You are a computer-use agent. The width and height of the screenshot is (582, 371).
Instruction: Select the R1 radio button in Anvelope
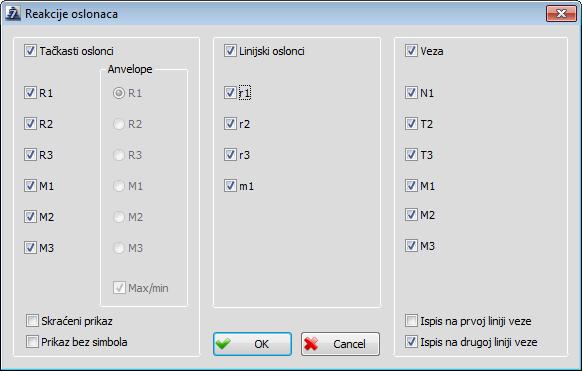119,93
